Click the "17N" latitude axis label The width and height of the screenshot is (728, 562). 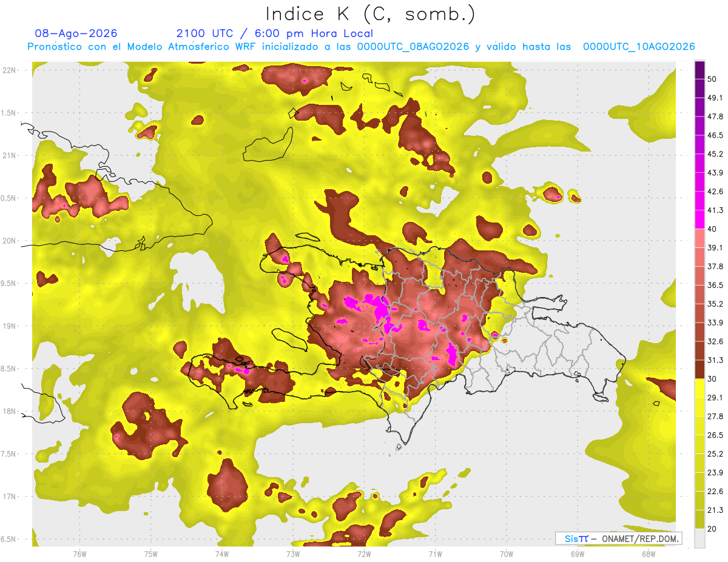point(9,497)
